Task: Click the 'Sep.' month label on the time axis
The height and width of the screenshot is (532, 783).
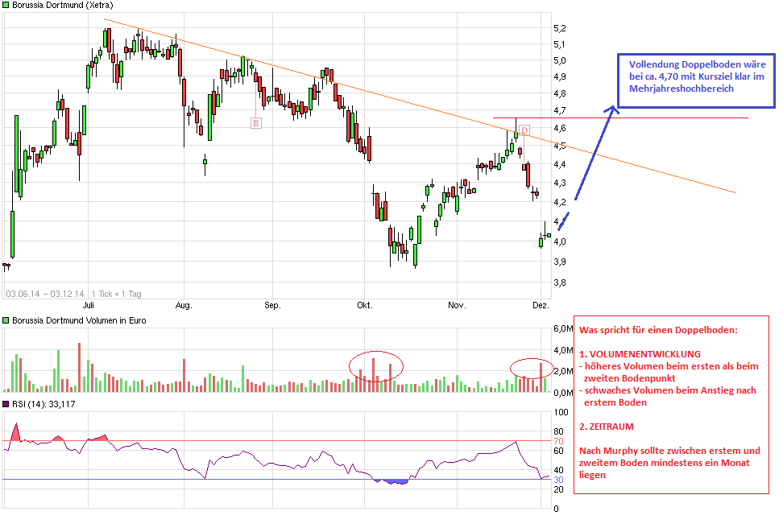Action: [272, 305]
